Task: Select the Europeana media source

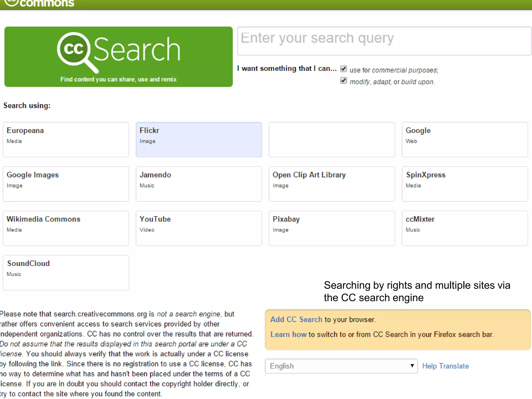Action: click(66, 139)
